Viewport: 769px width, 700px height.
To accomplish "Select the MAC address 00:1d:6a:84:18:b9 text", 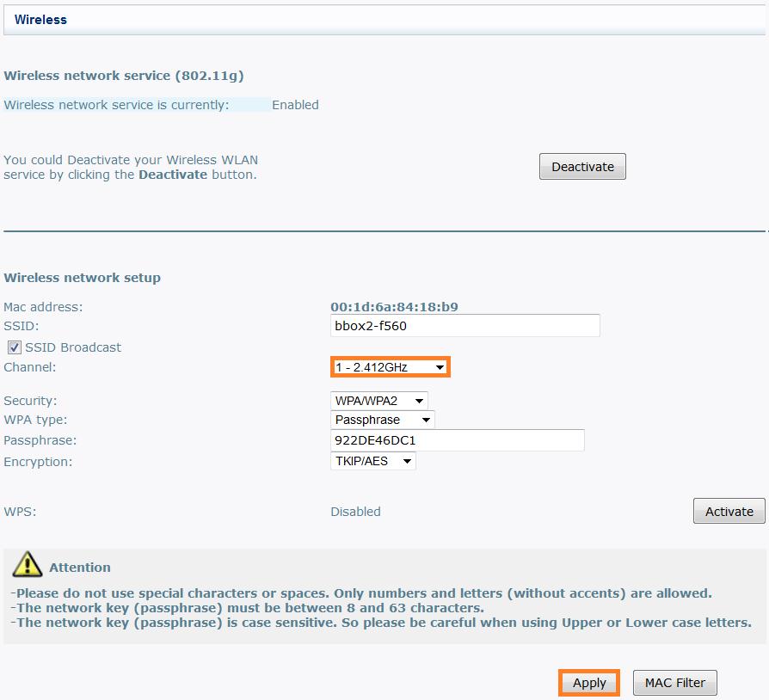I will tap(394, 307).
